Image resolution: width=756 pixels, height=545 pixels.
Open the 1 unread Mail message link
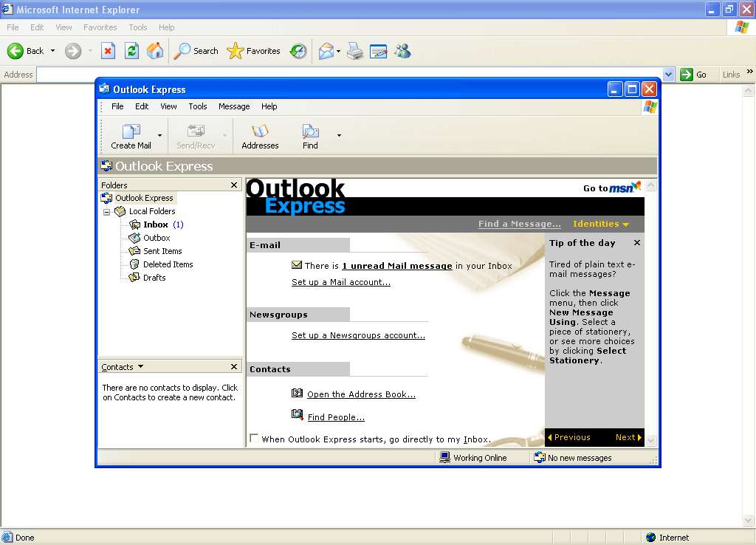pyautogui.click(x=397, y=266)
